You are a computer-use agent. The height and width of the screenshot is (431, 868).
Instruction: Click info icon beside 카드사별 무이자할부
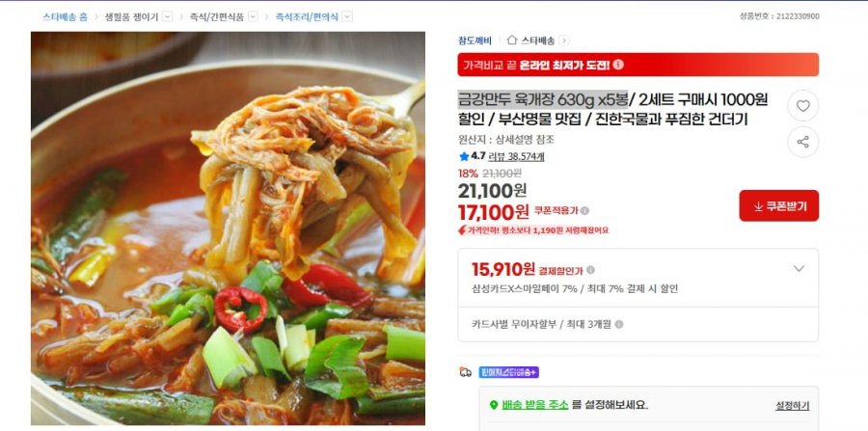point(619,325)
